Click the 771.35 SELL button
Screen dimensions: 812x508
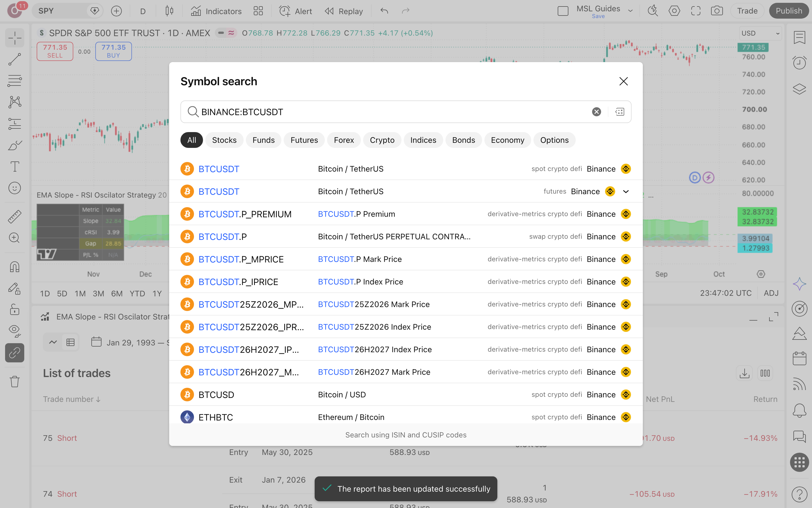55,51
